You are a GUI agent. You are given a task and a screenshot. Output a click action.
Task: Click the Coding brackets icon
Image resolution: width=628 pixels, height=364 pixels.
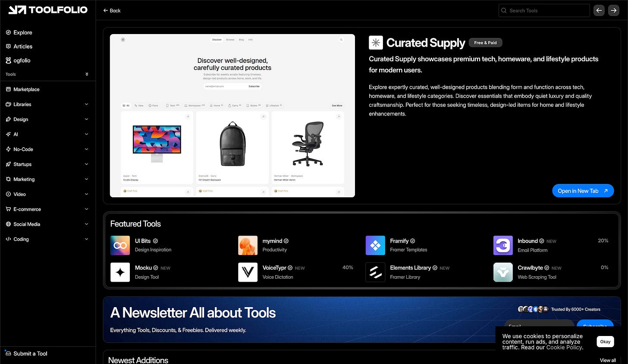pyautogui.click(x=8, y=239)
